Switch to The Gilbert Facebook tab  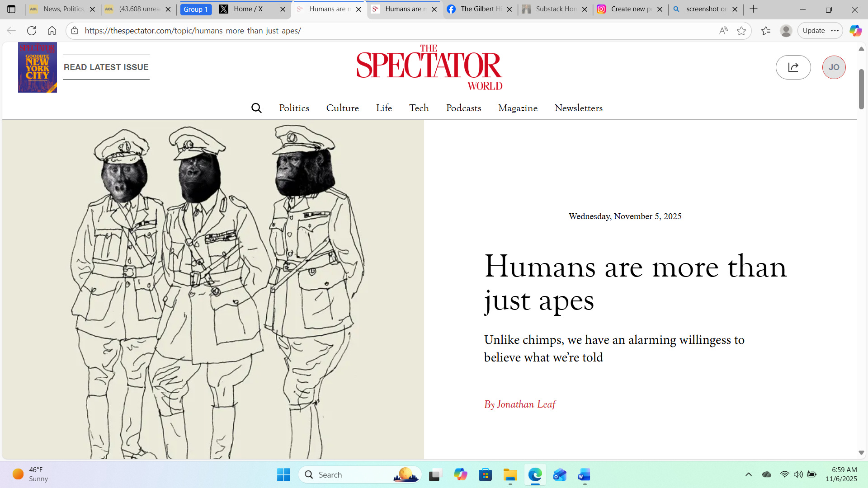pyautogui.click(x=480, y=9)
